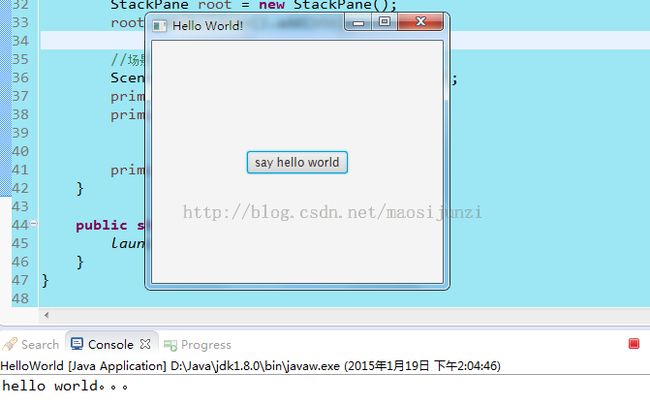Click the editor's horizontal scrollbar left arrow
This screenshot has height=404, width=650.
46,316
